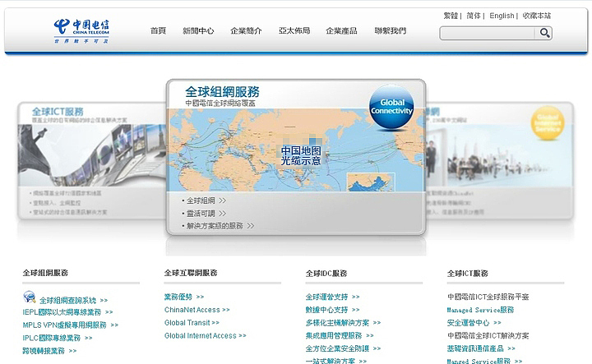Image resolution: width=592 pixels, height=364 pixels.
Task: Select the 全球ICT服務 carousel card
Action: coord(92,160)
